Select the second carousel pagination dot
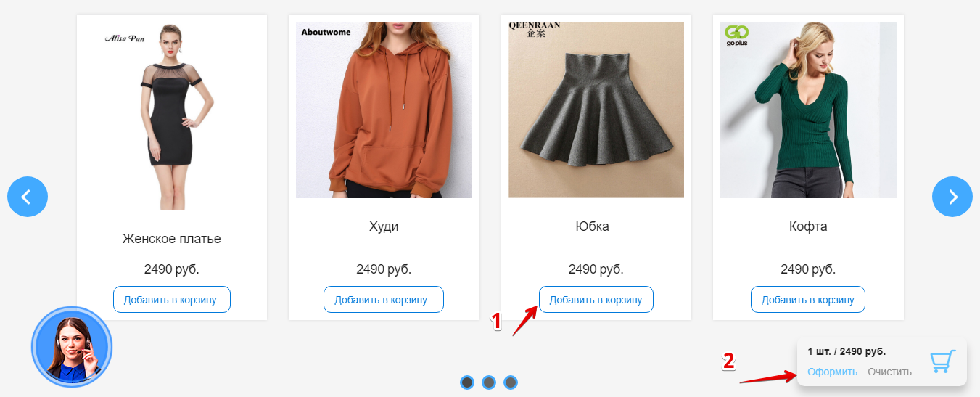The height and width of the screenshot is (397, 980). point(489,382)
